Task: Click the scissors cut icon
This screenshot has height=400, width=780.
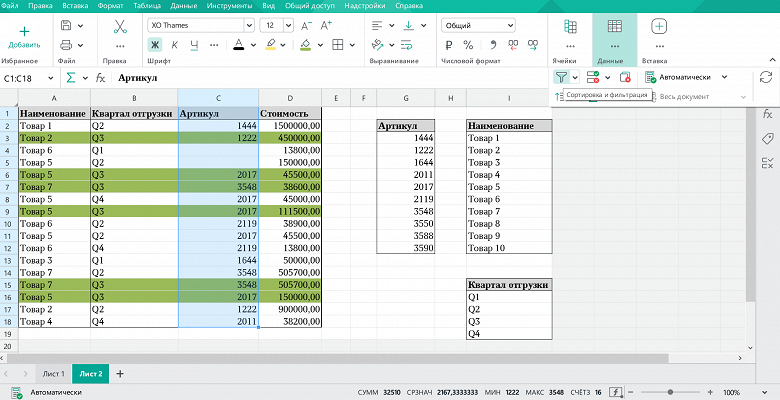Action: (x=120, y=26)
